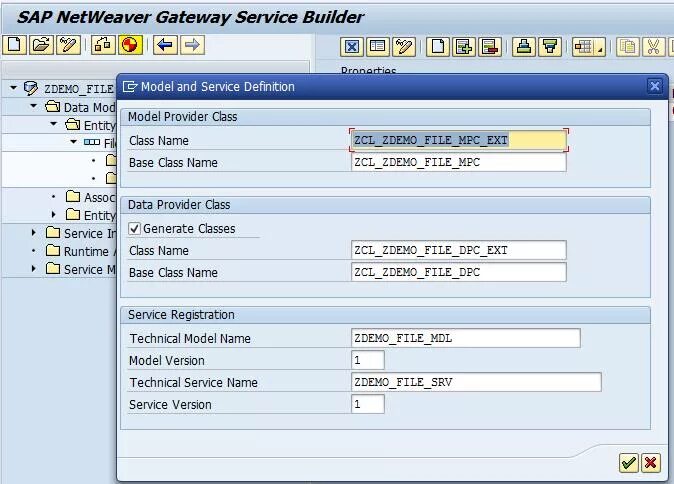This screenshot has width=674, height=484.
Task: Collapse the ZDEMO_FILE project node
Action: click(x=13, y=88)
